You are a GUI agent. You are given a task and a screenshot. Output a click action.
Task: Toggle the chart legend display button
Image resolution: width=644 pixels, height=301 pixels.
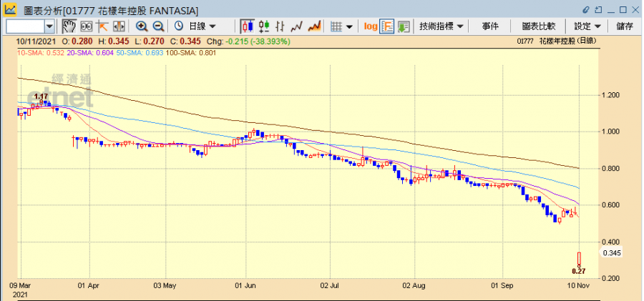point(387,26)
